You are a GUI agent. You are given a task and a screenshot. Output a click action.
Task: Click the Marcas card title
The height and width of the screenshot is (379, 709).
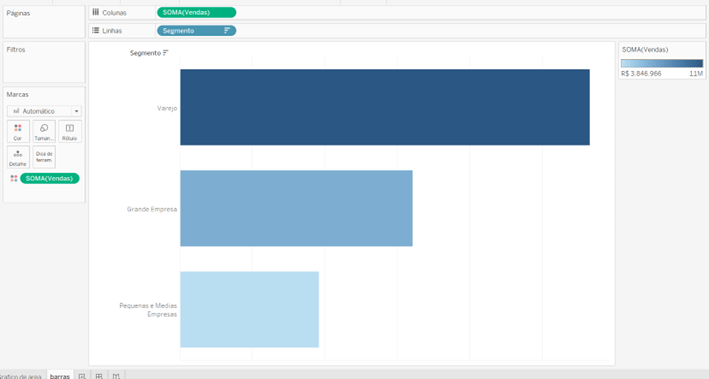17,95
